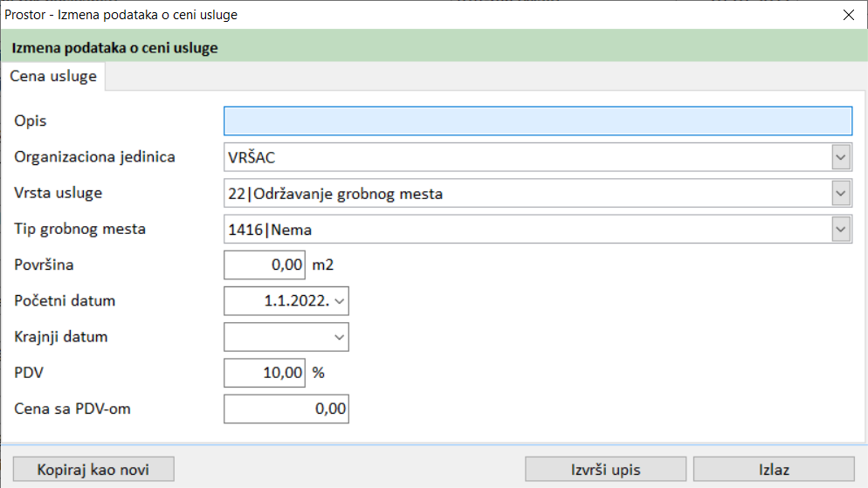
Task: Open the Organizaciona jedinica dropdown arrow
Action: 841,158
